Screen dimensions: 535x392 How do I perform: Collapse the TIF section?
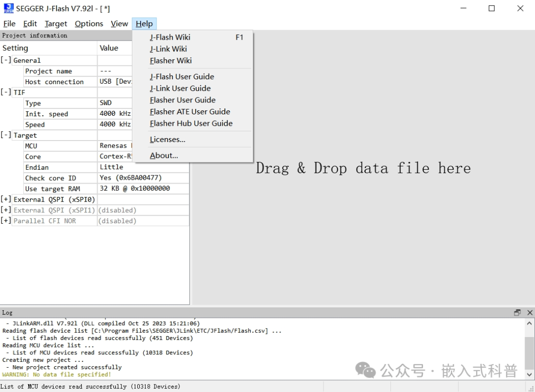pyautogui.click(x=5, y=92)
